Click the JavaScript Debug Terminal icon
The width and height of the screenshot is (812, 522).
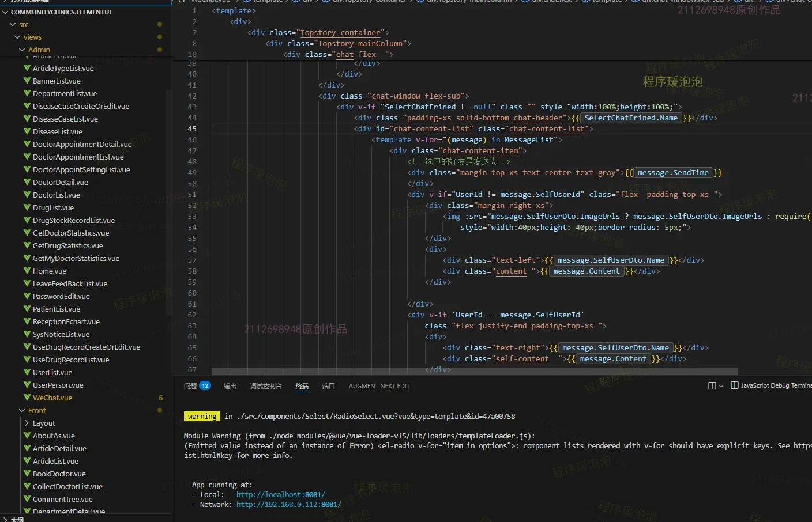click(x=734, y=385)
